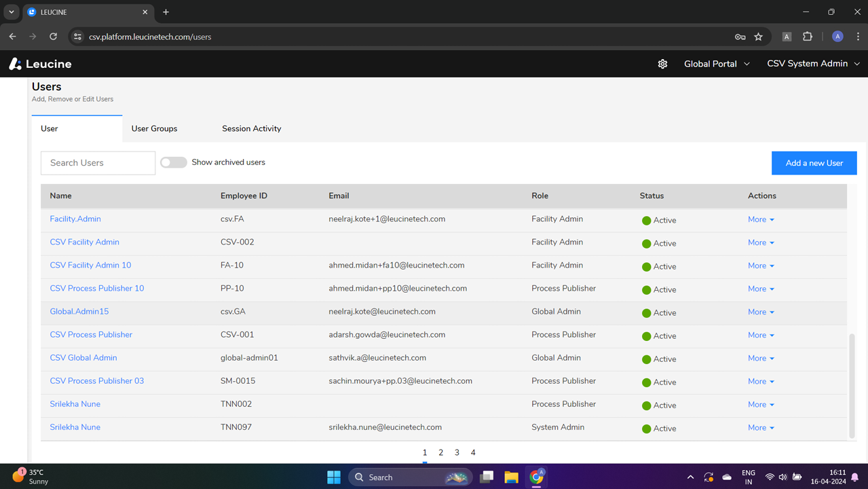
Task: View site information icon in address bar
Action: [77, 37]
